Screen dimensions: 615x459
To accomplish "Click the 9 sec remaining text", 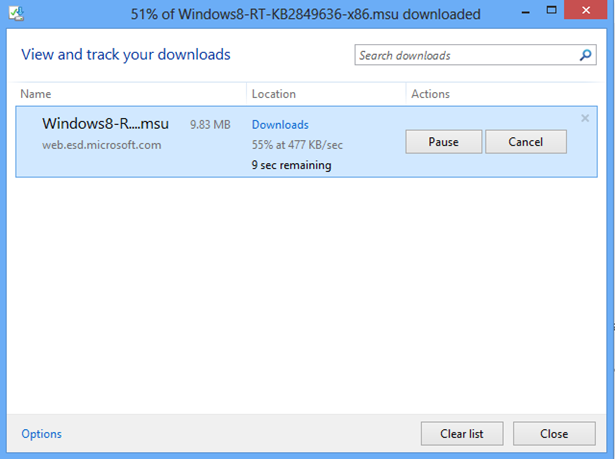I will 291,165.
